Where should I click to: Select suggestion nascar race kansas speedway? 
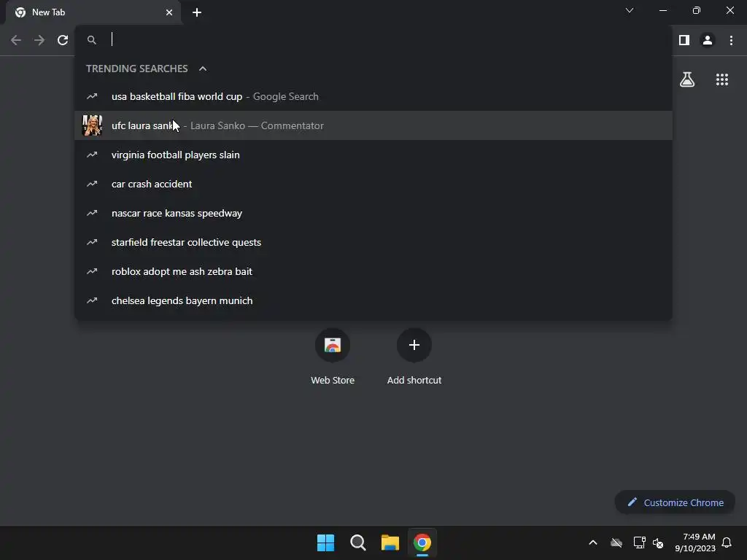tap(373, 214)
